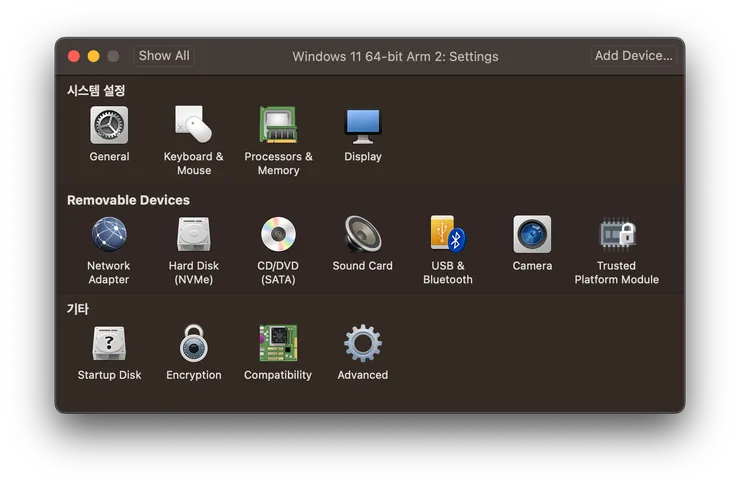Open Trusted Platform Module settings
The width and height of the screenshot is (740, 486).
pyautogui.click(x=617, y=233)
